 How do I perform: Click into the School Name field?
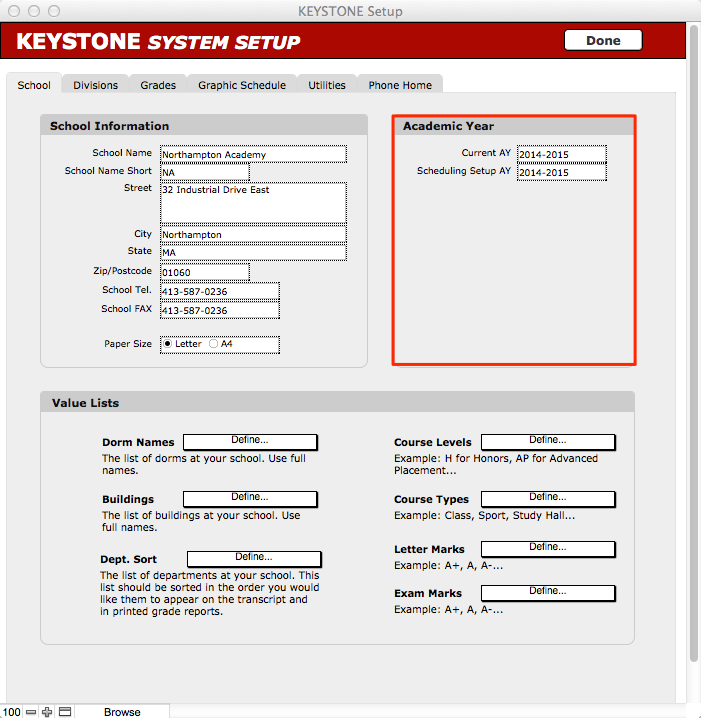click(253, 155)
